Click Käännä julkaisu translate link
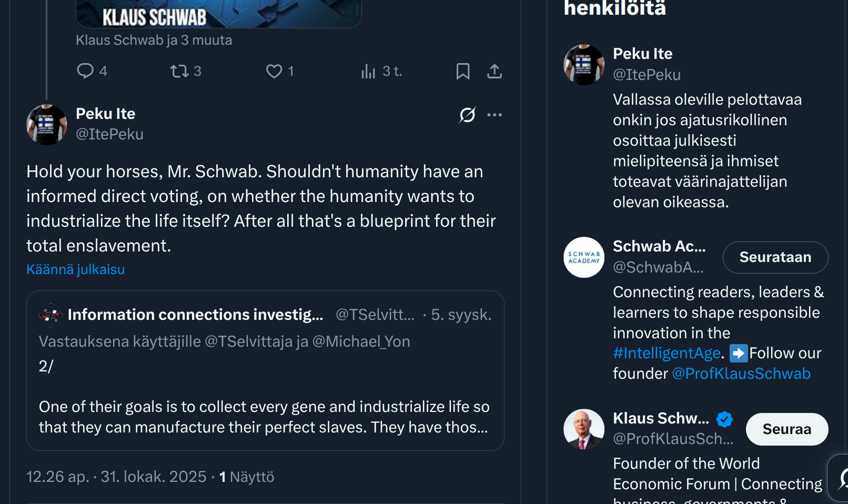This screenshot has height=504, width=848. [x=75, y=269]
